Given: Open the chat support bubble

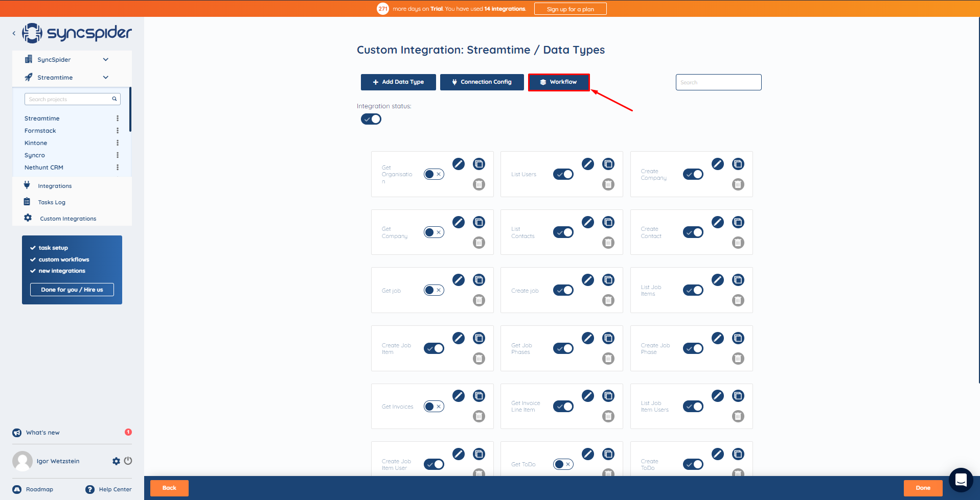Looking at the screenshot, I should click(x=961, y=480).
